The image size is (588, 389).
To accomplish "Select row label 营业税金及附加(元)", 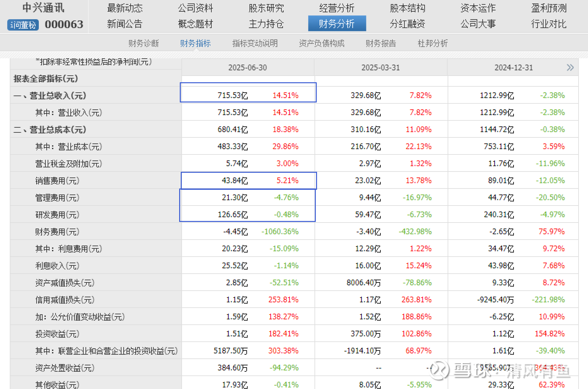I will (x=69, y=164).
